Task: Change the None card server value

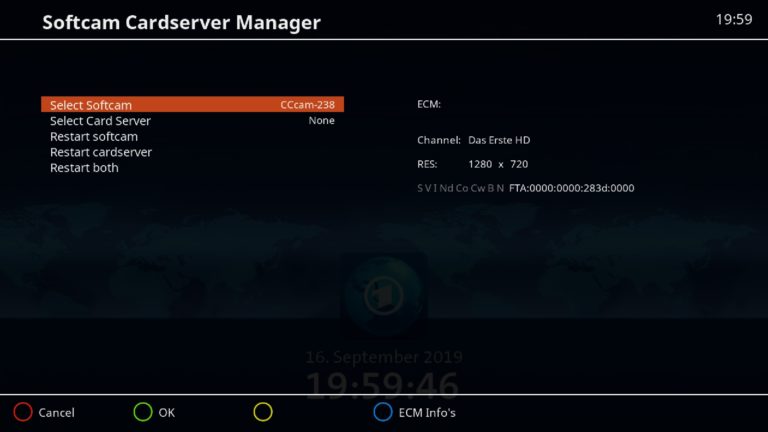Action: click(322, 120)
